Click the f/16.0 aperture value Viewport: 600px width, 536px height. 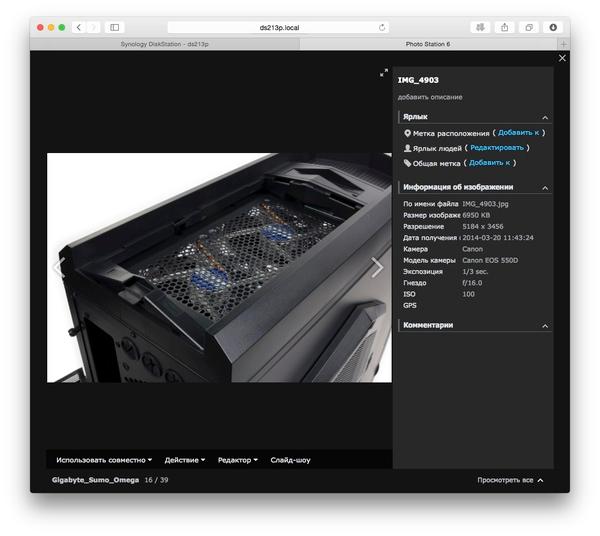point(472,283)
